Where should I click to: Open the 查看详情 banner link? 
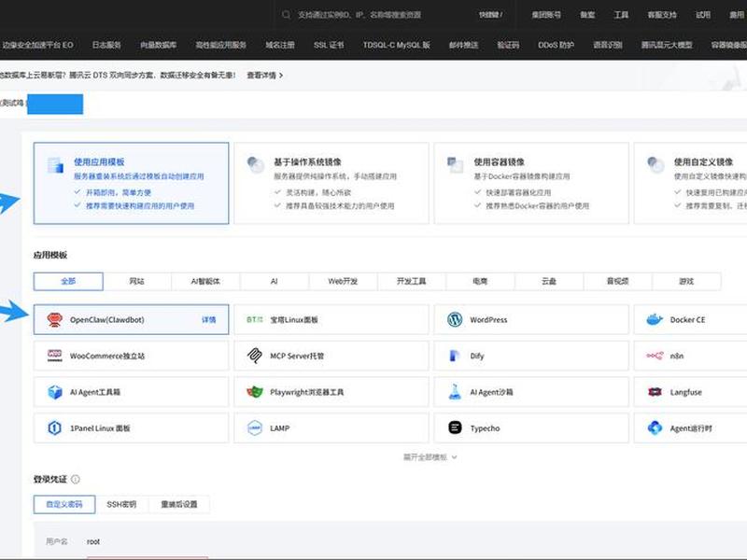264,76
